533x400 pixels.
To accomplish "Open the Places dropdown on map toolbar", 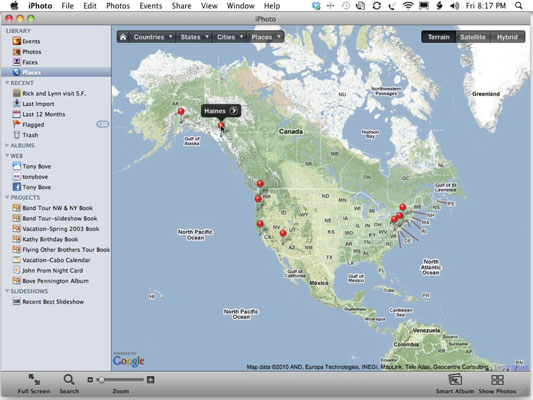I will [x=266, y=37].
